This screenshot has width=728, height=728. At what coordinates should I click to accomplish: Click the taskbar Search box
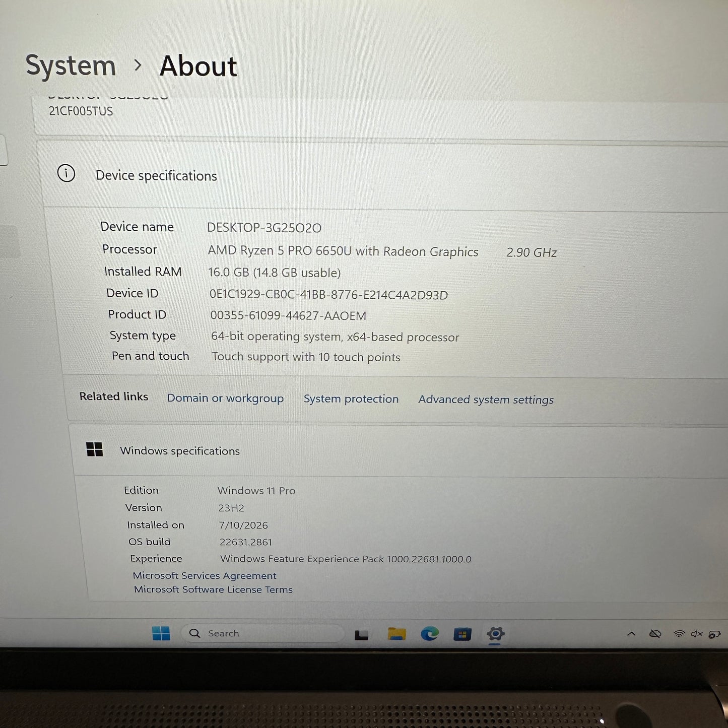pyautogui.click(x=262, y=633)
